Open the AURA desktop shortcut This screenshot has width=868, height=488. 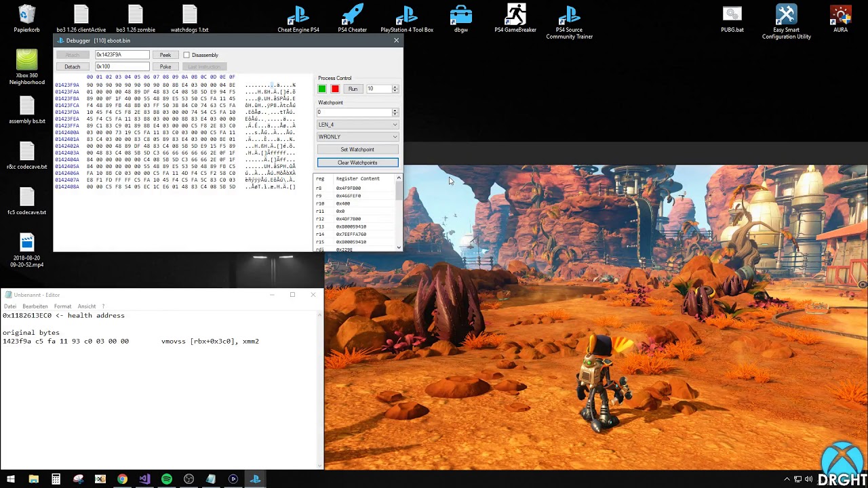pos(841,19)
